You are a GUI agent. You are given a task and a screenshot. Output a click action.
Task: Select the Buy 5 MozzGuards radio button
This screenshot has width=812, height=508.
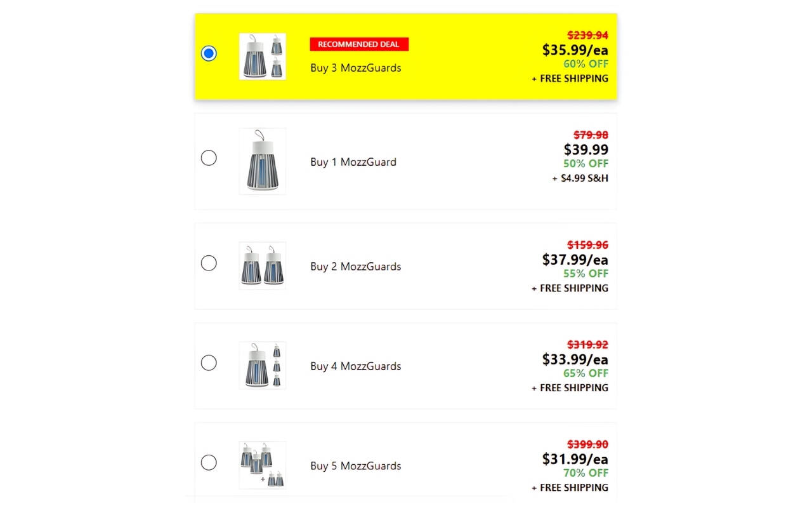point(209,462)
